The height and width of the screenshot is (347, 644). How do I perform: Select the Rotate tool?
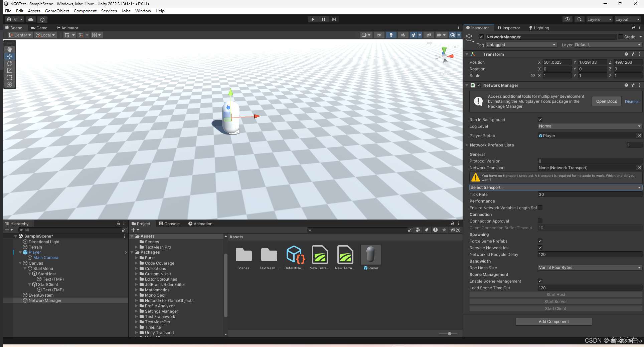pyautogui.click(x=9, y=63)
